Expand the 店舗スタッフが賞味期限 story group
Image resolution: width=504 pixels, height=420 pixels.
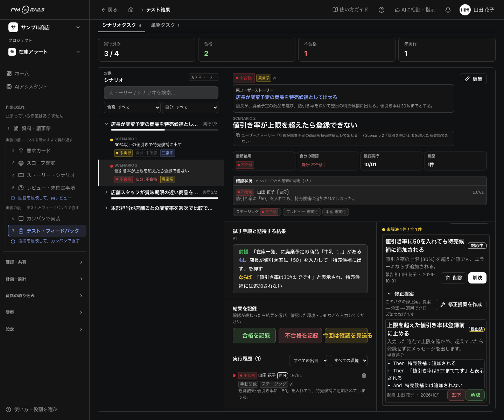pyautogui.click(x=106, y=192)
